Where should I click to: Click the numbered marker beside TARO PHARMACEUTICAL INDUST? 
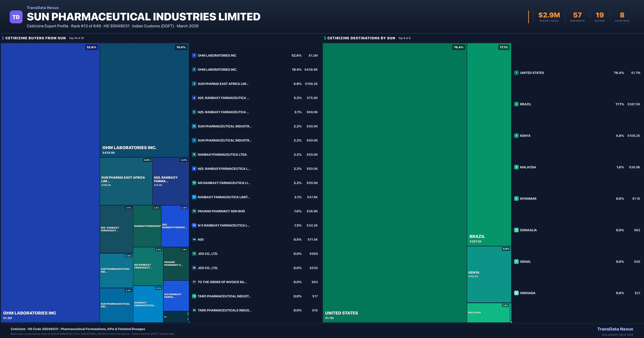194,296
